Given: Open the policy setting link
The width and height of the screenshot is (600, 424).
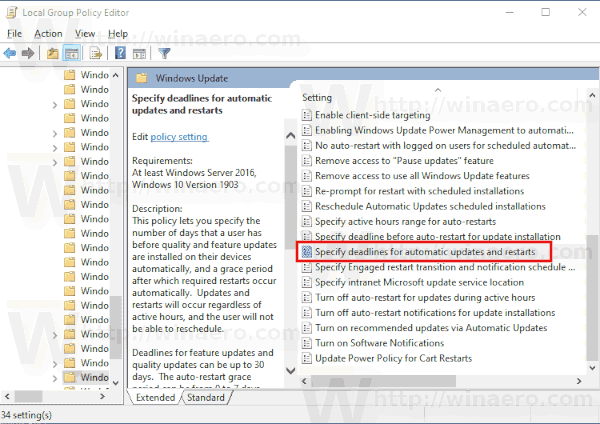Looking at the screenshot, I should coord(179,137).
